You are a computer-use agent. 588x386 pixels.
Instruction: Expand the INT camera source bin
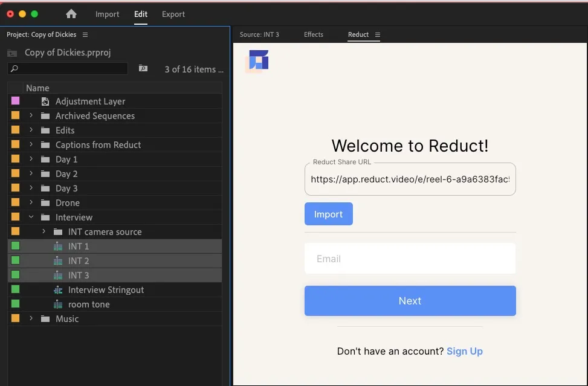pos(42,231)
